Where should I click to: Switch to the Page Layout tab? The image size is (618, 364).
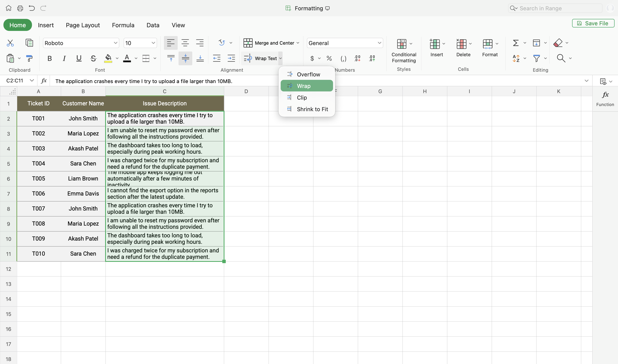click(83, 25)
